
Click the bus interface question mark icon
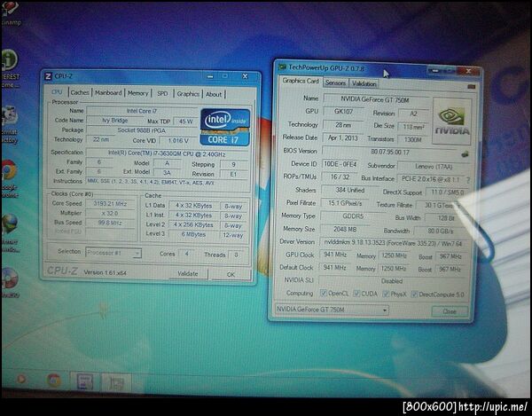point(468,180)
